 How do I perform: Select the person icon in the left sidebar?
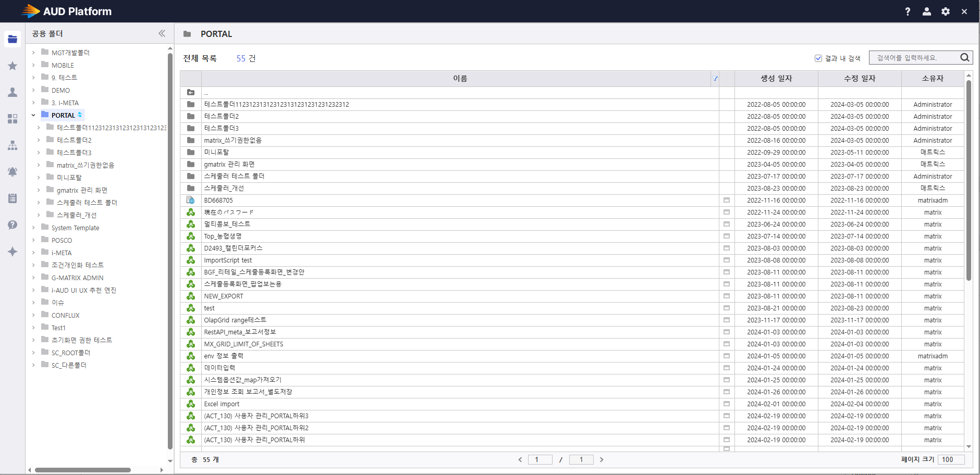tap(13, 92)
